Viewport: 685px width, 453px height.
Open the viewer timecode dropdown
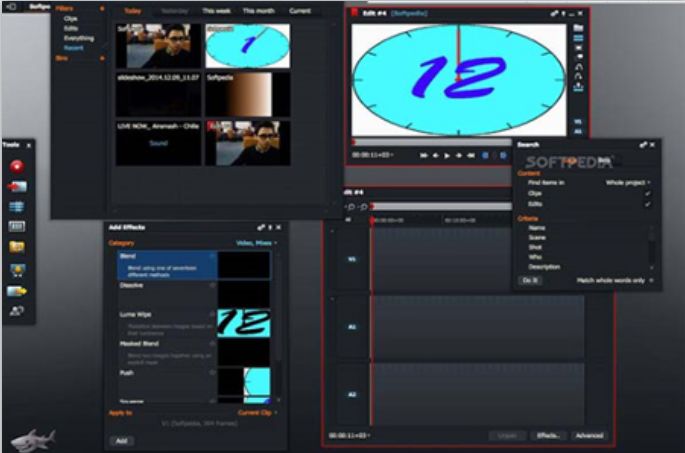coord(373,155)
